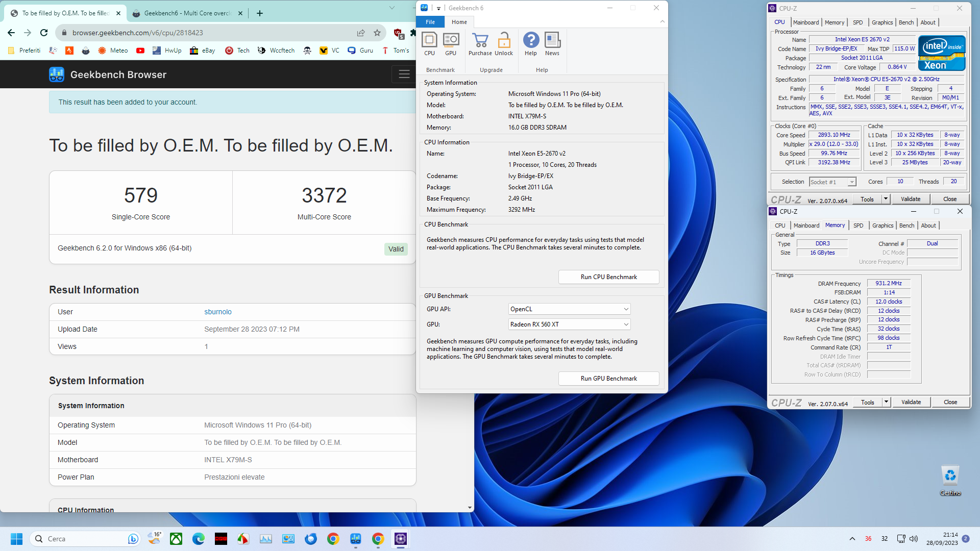Screen dimensions: 980x551
Task: Open the Wccftech bookmark
Action: 276,51
